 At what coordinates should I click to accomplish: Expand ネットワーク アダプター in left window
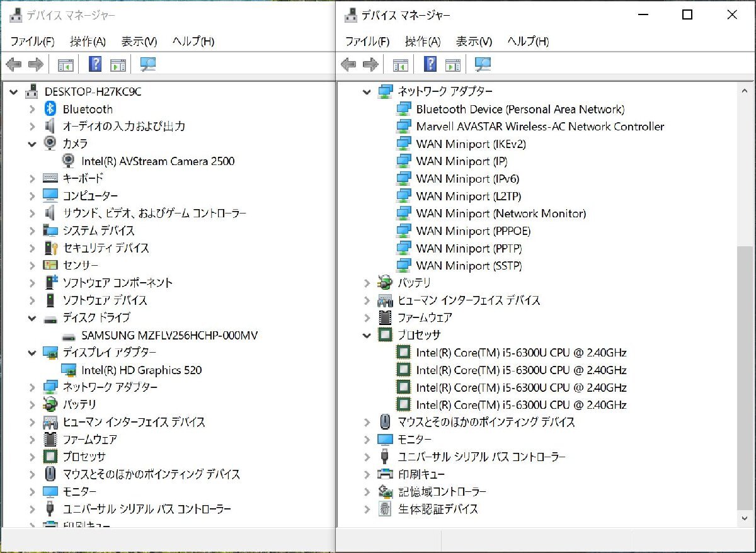(x=32, y=387)
